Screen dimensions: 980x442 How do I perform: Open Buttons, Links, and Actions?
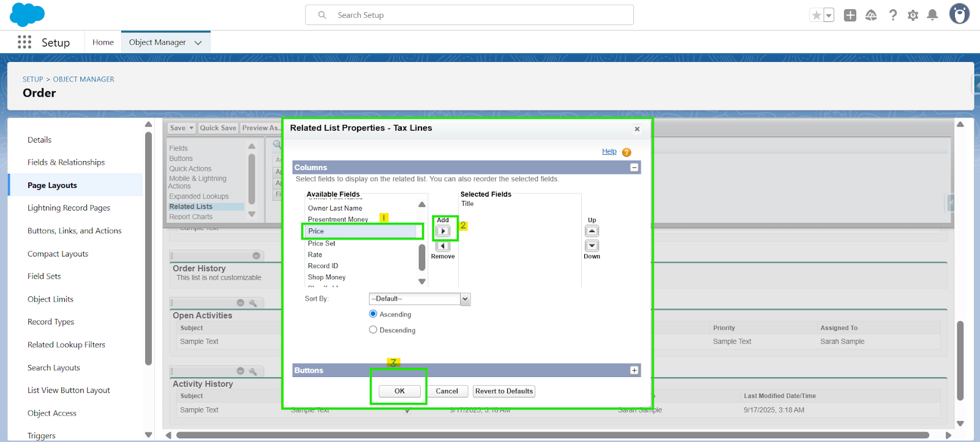click(75, 231)
